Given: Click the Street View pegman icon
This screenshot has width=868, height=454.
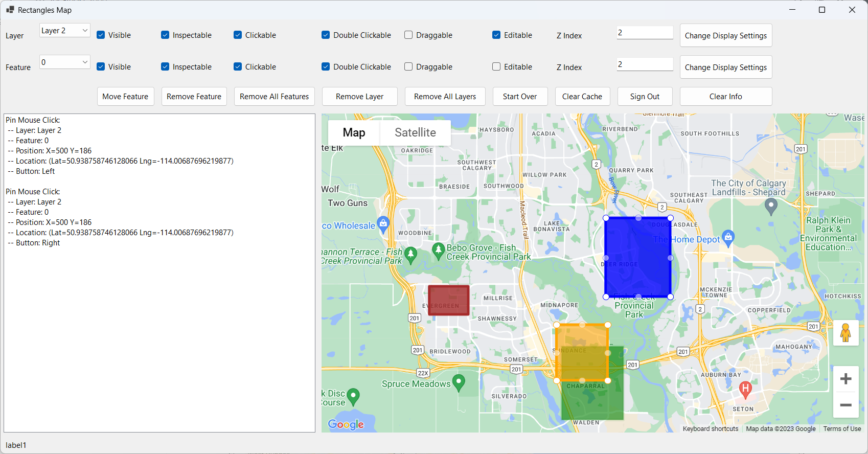Looking at the screenshot, I should coord(846,333).
